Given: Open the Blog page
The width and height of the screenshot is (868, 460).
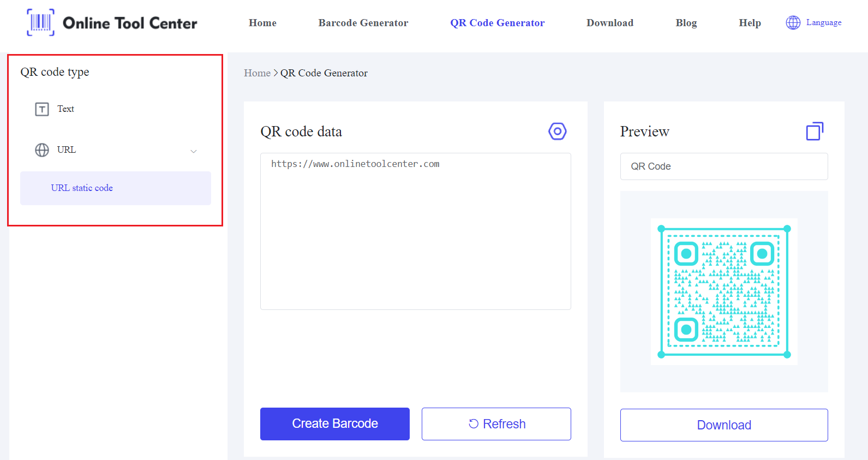Looking at the screenshot, I should (x=686, y=23).
